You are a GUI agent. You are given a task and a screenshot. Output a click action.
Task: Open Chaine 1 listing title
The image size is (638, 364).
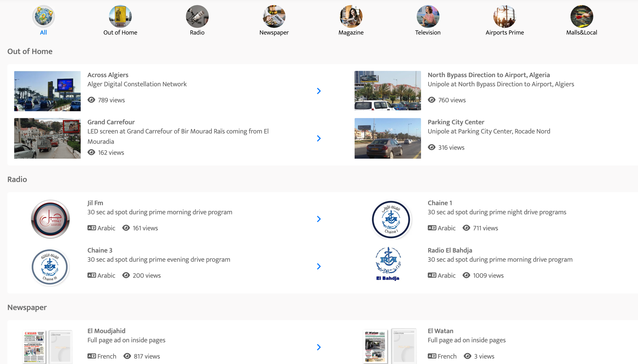tap(440, 203)
